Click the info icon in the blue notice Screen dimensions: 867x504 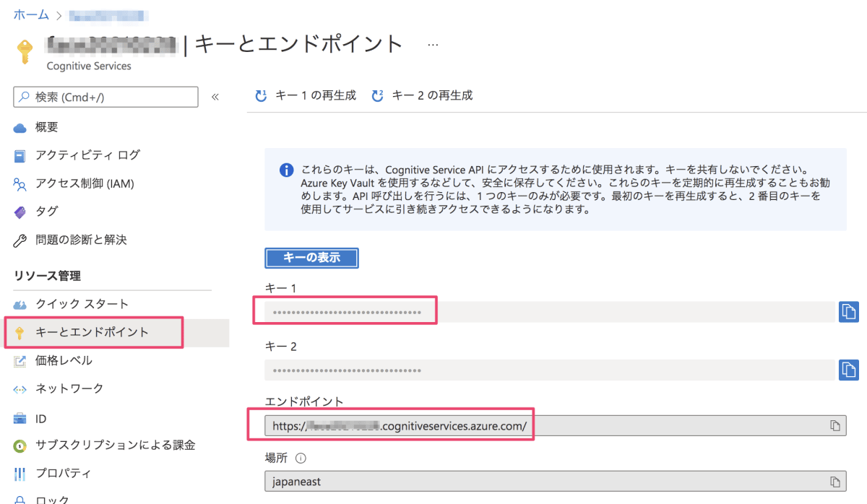pos(287,170)
